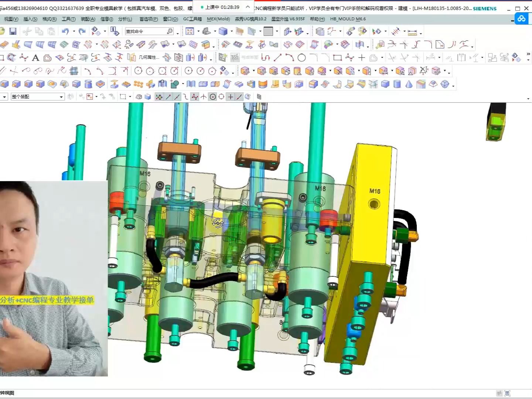This screenshot has height=399, width=532.
Task: Open the GC工具箱 menu
Action: pyautogui.click(x=192, y=19)
